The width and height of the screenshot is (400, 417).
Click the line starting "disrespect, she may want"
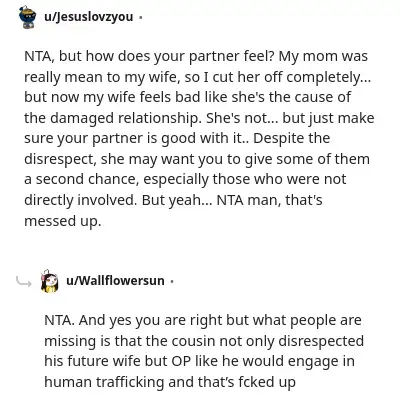click(197, 159)
